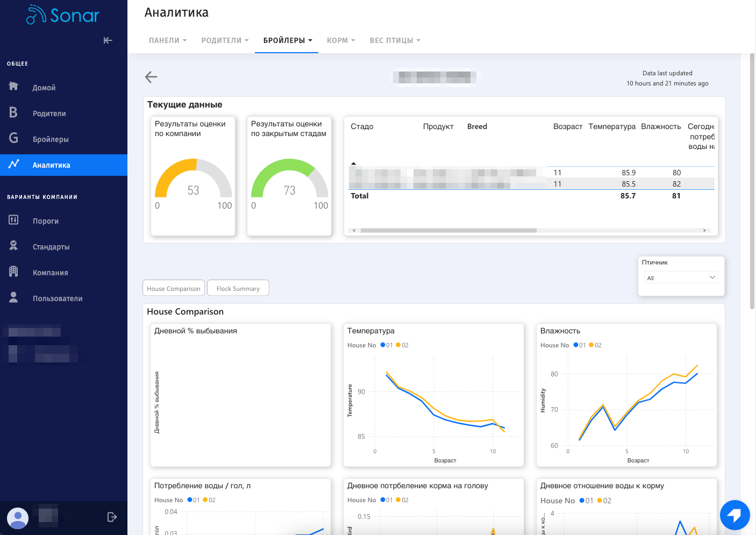Click temperature value 85.9 in table
The height and width of the screenshot is (535, 756).
(629, 173)
